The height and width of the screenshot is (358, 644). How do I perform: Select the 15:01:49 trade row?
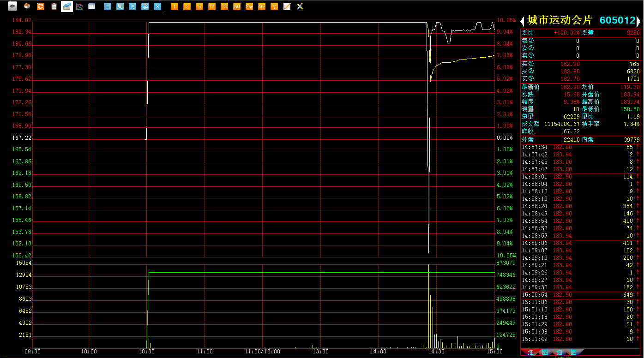pos(581,339)
